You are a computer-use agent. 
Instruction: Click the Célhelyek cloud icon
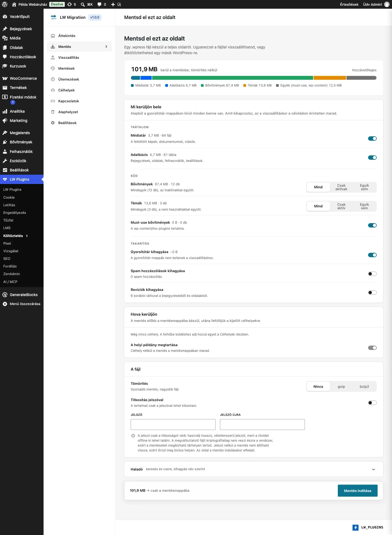coord(53,90)
